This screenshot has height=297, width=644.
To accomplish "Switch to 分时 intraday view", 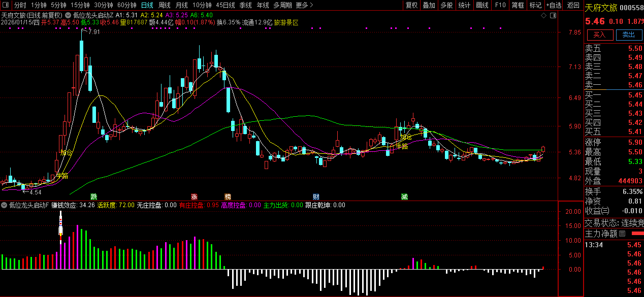I will point(20,5).
